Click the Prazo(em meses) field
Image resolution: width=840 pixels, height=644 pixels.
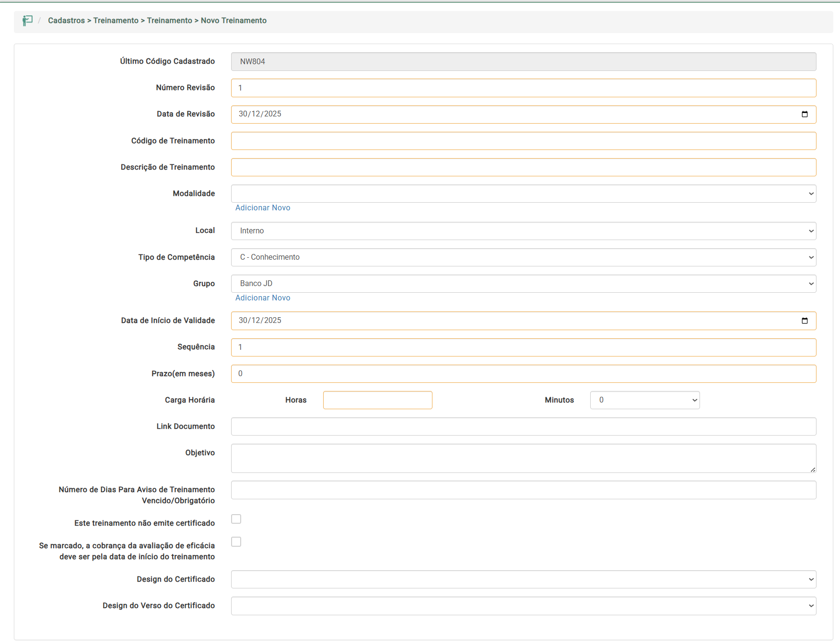[x=523, y=374]
